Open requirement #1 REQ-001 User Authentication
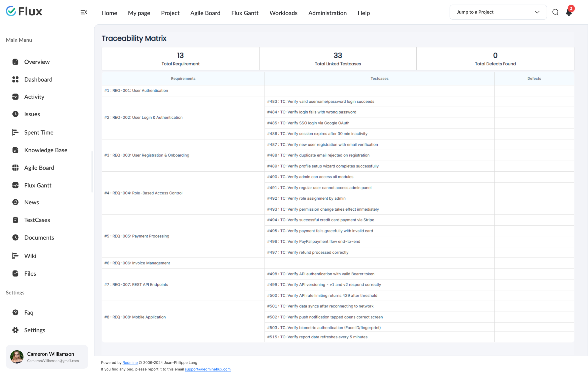588x376 pixels. (136, 90)
